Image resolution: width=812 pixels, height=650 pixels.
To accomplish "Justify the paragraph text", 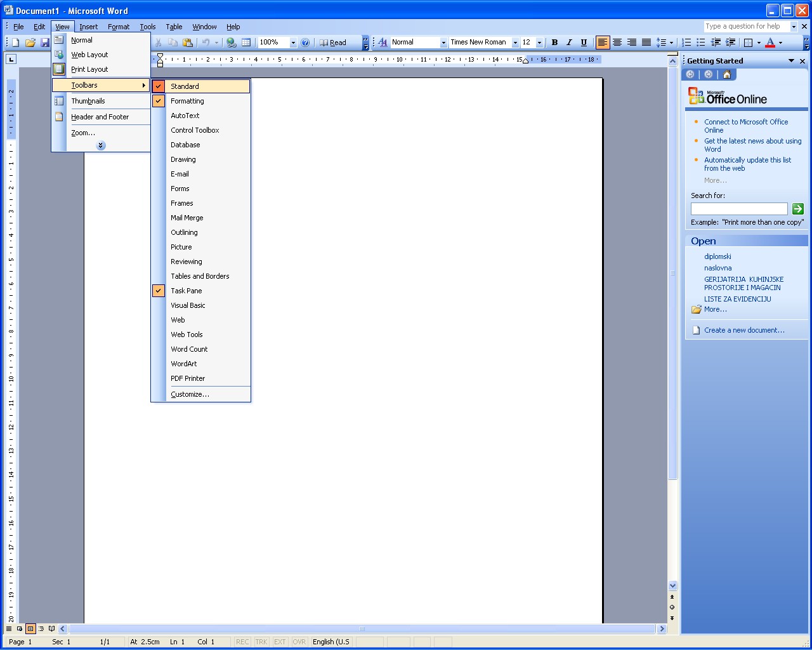I will click(x=646, y=43).
